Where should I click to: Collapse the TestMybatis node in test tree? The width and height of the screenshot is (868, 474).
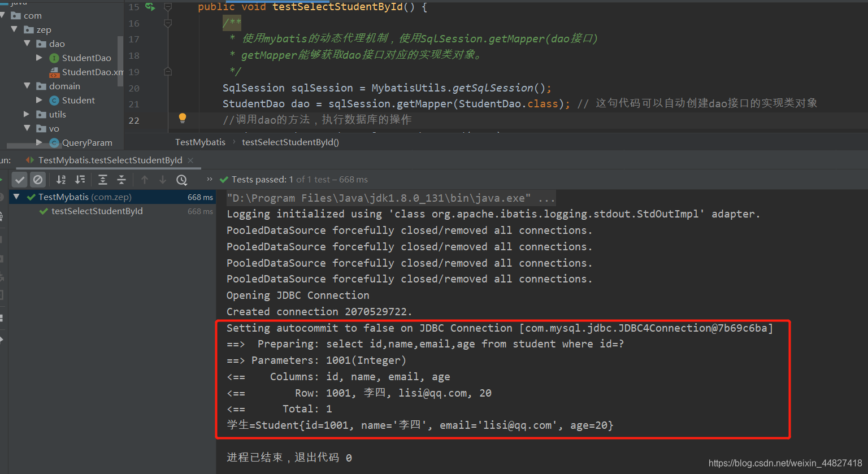click(x=16, y=197)
